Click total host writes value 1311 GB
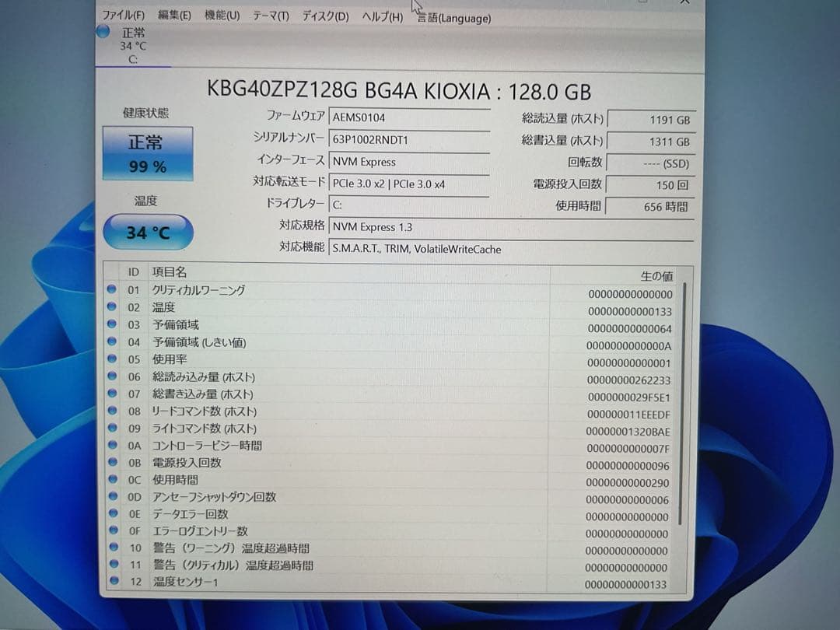Image resolution: width=840 pixels, height=630 pixels. [652, 142]
